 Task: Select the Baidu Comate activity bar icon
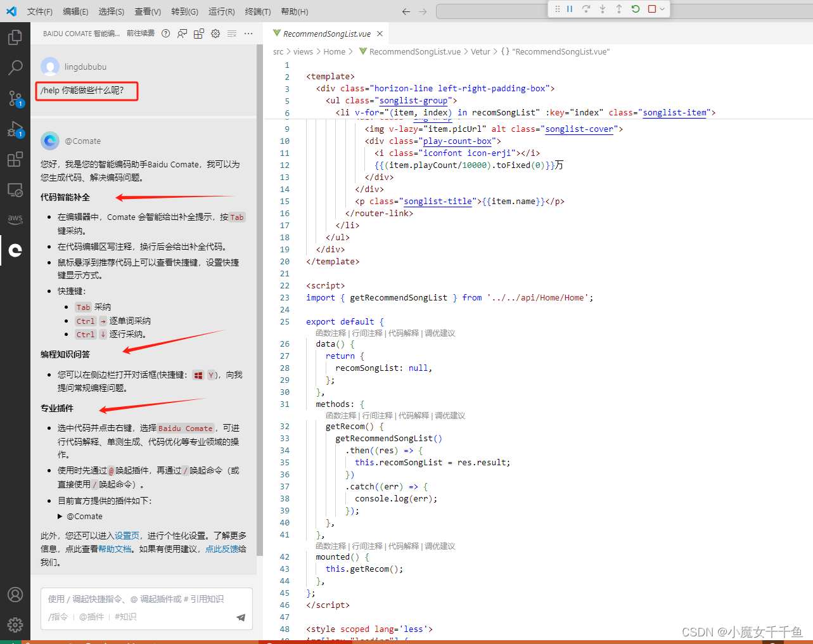[15, 250]
